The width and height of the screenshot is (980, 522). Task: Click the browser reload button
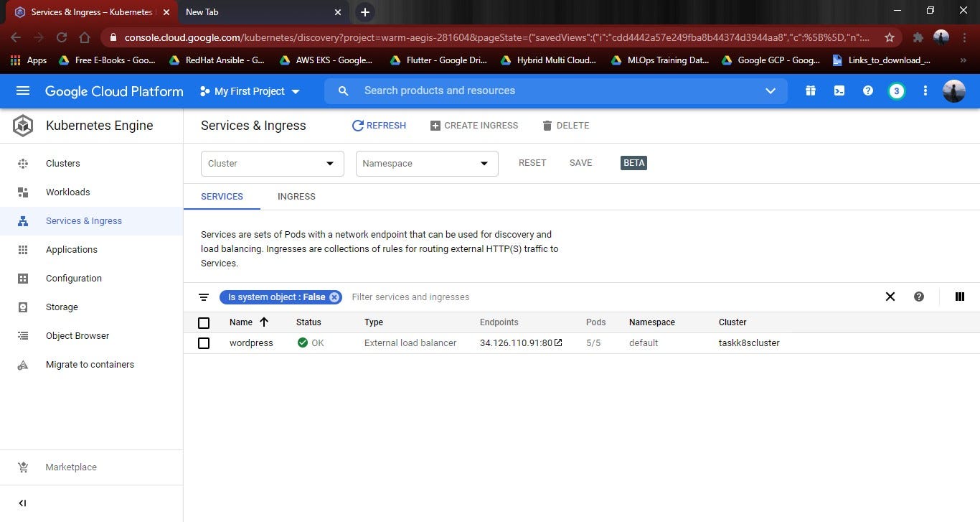click(x=62, y=37)
